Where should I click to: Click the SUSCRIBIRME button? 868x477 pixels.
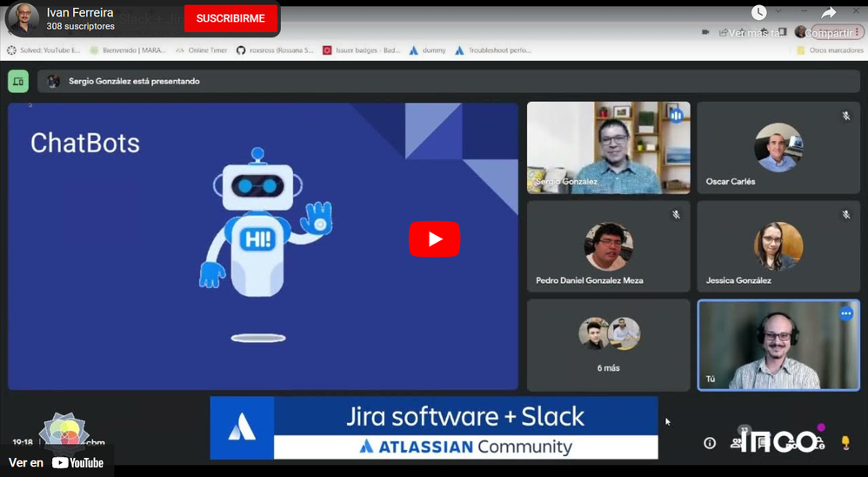click(230, 18)
